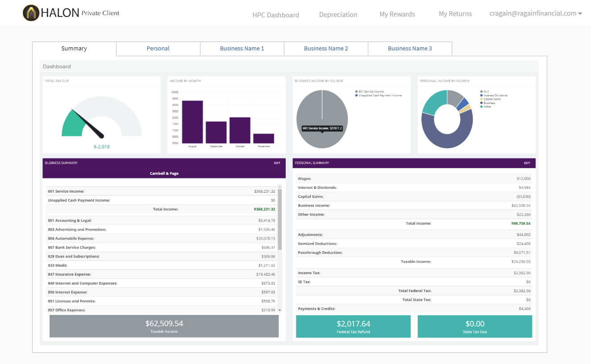Go to My Rewards
This screenshot has width=591, height=364.
397,14
